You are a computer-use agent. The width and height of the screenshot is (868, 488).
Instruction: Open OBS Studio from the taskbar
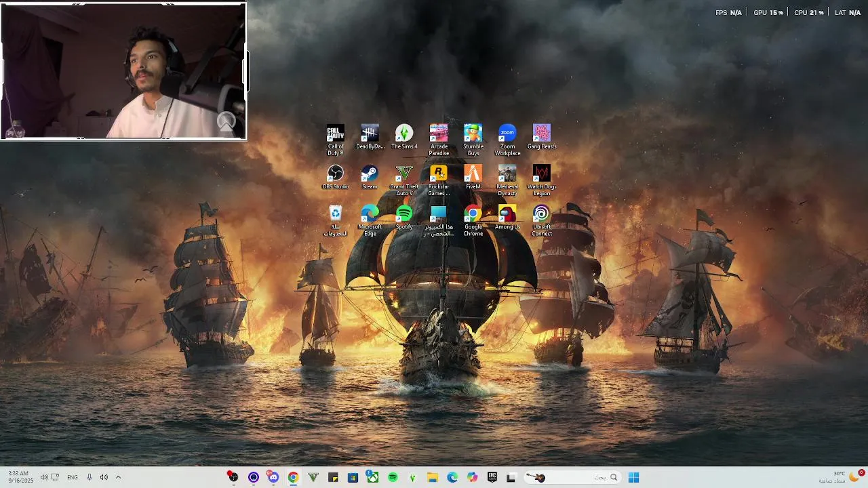click(x=233, y=477)
